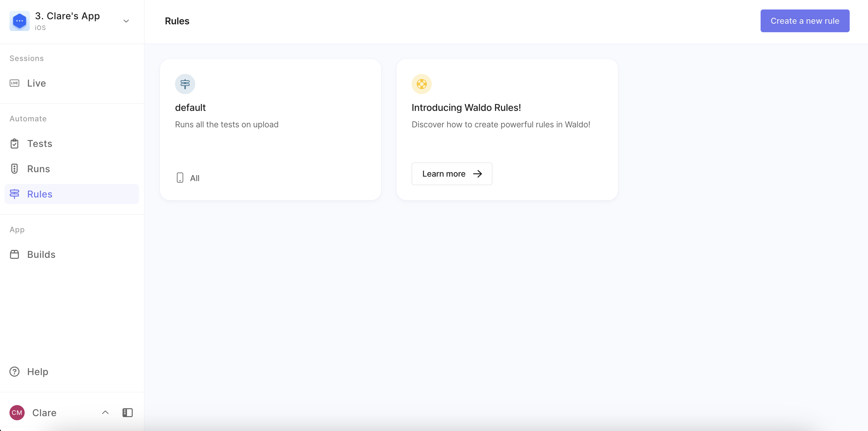The image size is (868, 431).
Task: Click the Builds box icon
Action: [x=15, y=254]
